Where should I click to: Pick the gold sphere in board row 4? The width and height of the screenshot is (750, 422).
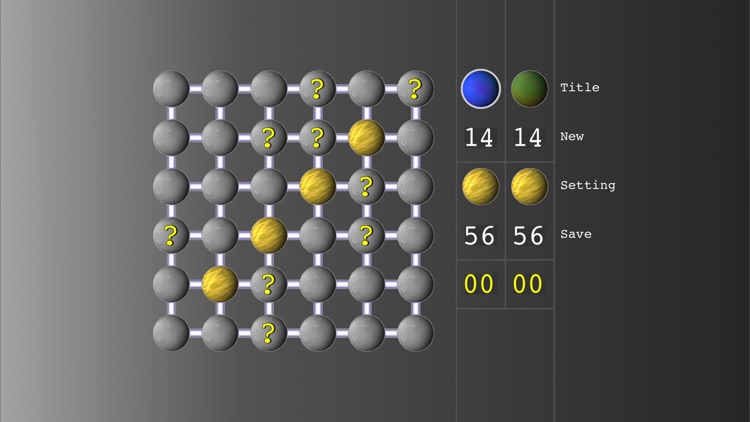coord(269,235)
